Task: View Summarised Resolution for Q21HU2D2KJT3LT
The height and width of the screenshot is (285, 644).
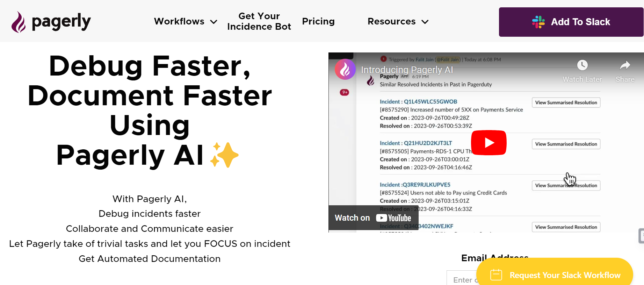Action: click(566, 144)
